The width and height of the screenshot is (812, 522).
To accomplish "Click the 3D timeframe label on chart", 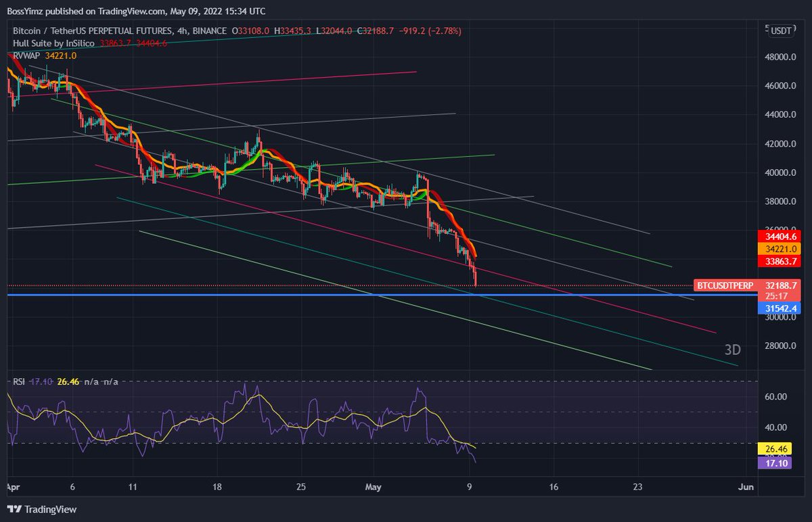I will [732, 350].
